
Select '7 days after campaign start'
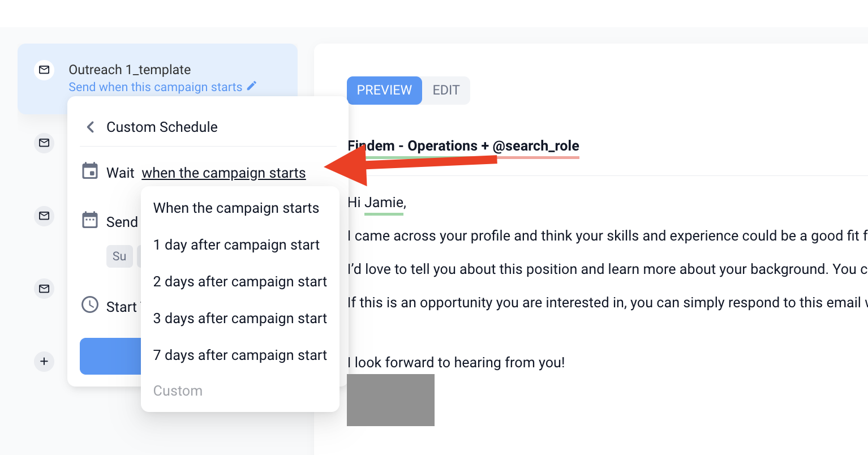[x=240, y=355]
